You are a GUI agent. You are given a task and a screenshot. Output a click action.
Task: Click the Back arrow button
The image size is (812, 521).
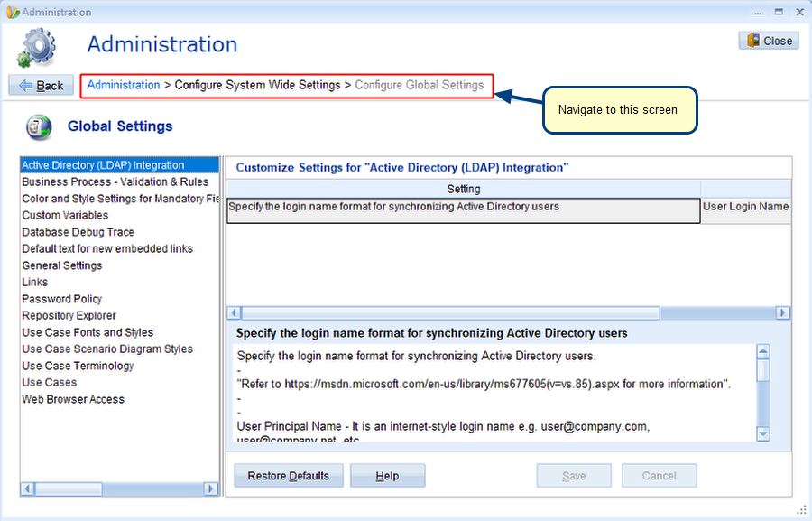pos(40,86)
